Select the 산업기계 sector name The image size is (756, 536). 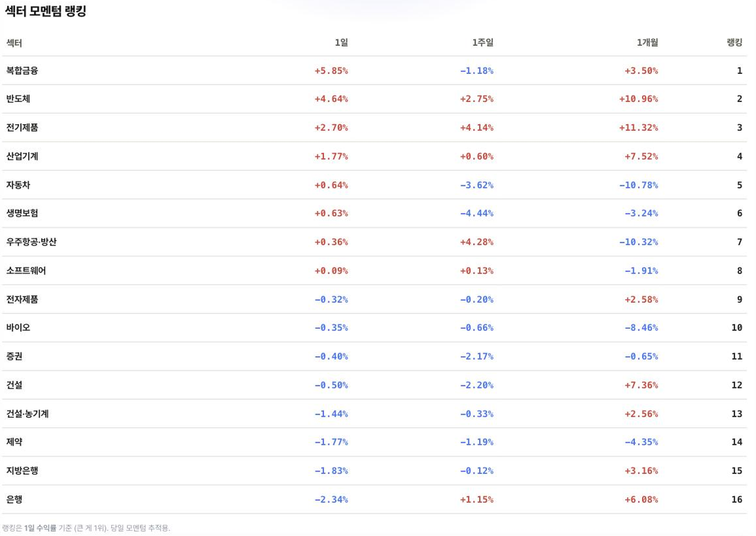point(22,156)
